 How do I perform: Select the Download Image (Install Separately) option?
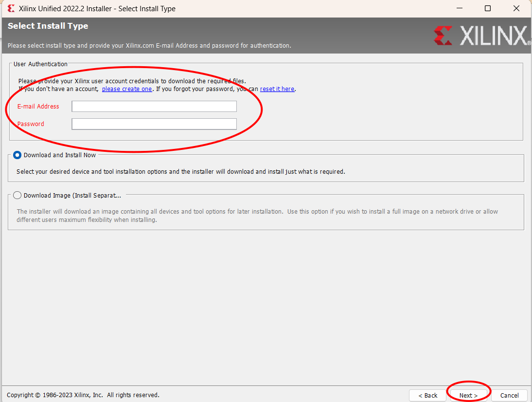pyautogui.click(x=17, y=195)
